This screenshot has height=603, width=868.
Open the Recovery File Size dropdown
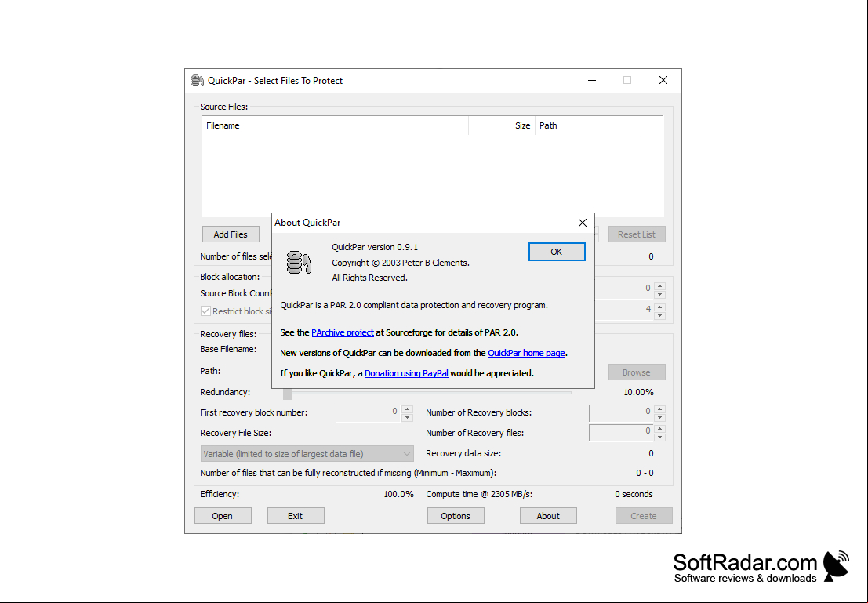307,454
